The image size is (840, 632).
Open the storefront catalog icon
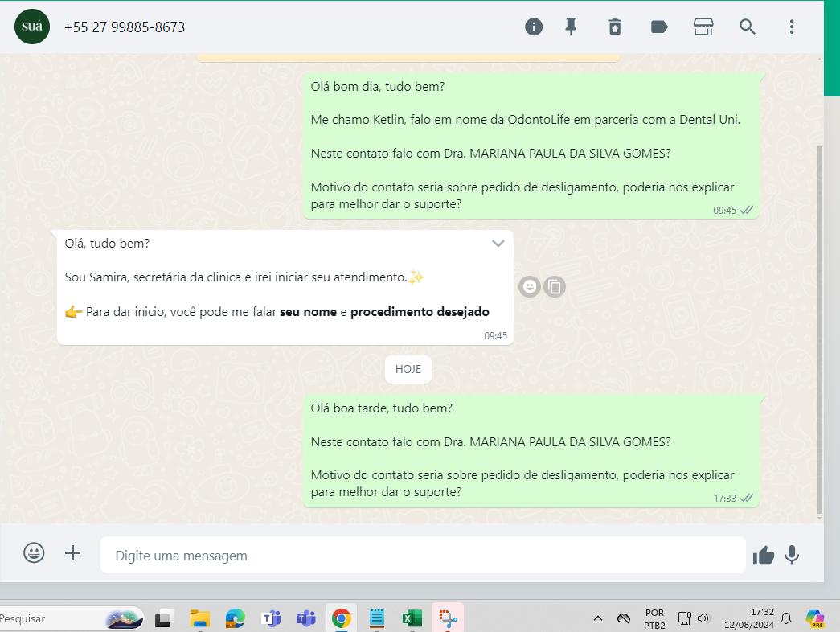click(x=703, y=27)
